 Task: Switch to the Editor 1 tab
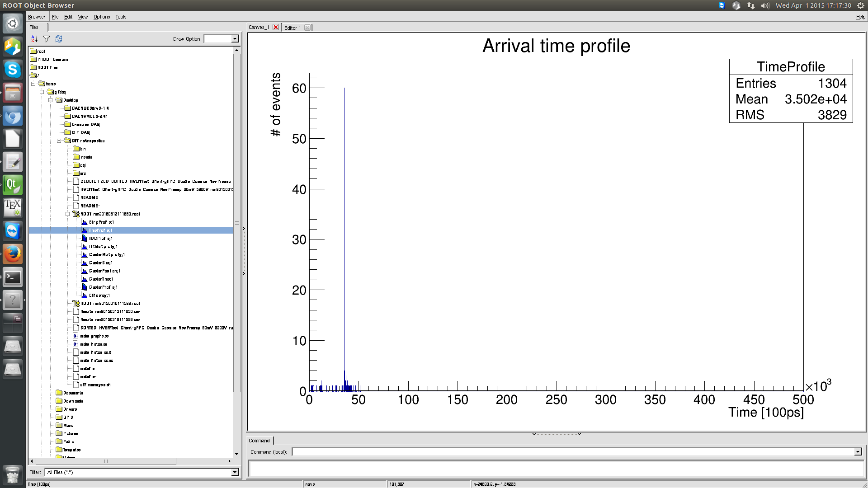pyautogui.click(x=292, y=28)
